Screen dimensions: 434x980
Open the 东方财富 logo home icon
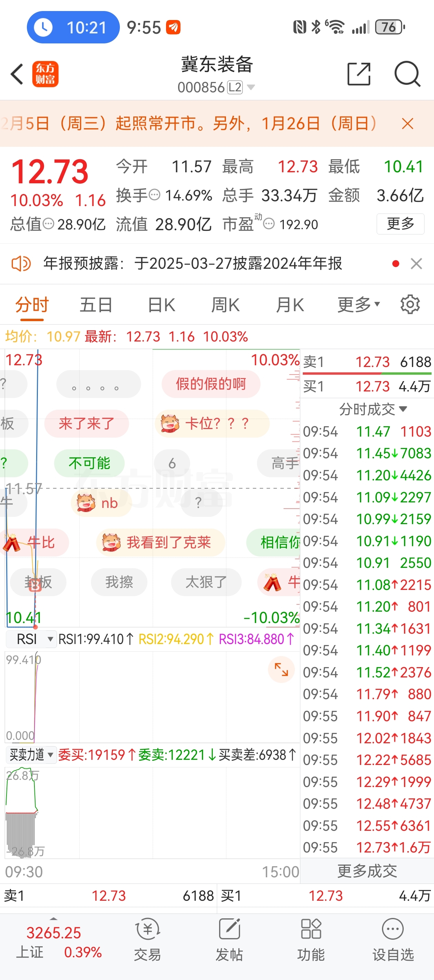click(x=45, y=74)
